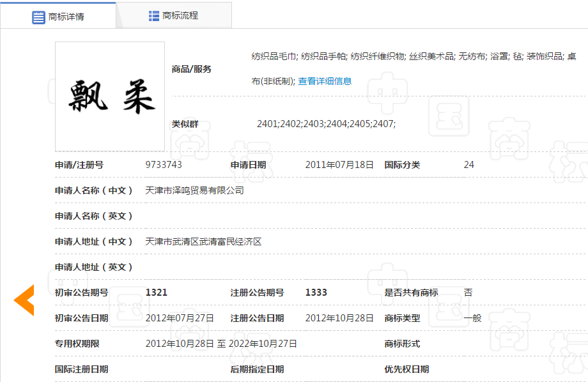Go back with the orange left arrow
Screen dimensions: 588x382
click(x=24, y=300)
